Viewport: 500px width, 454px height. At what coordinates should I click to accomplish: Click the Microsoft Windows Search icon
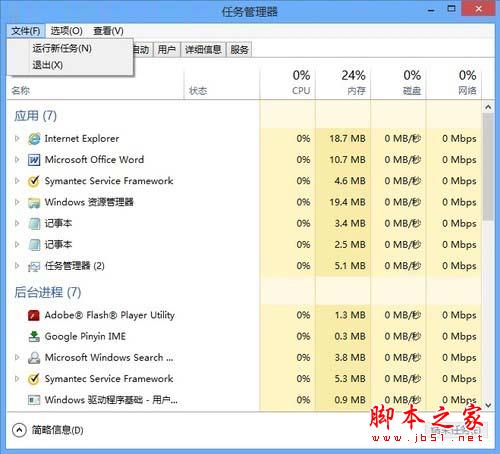point(34,358)
